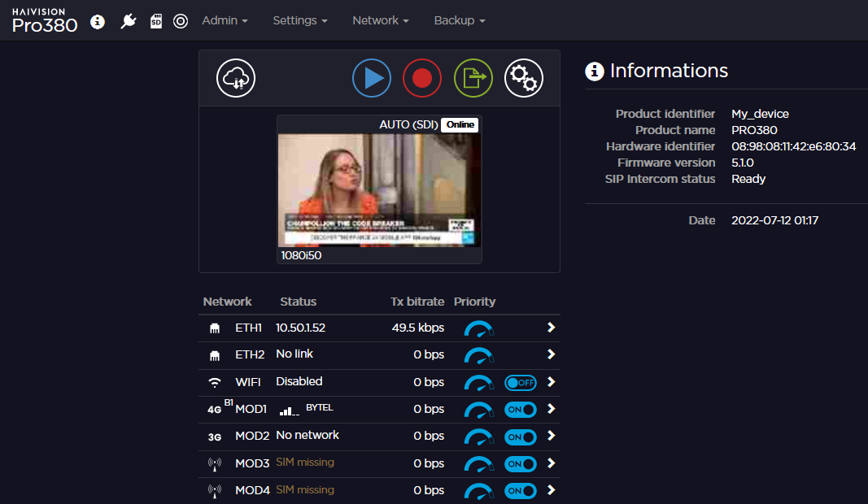868x504 pixels.
Task: Open the double-gear settings icon
Action: click(524, 78)
